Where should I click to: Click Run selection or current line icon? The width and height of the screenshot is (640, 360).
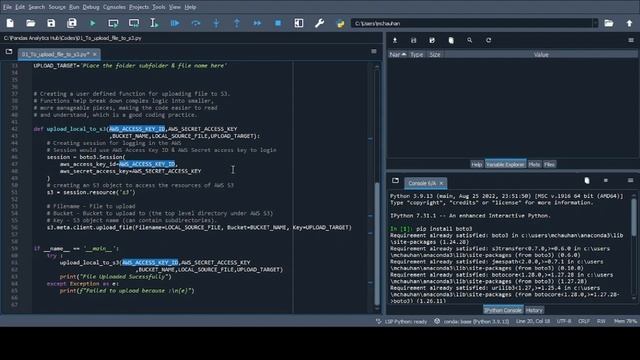tap(154, 23)
